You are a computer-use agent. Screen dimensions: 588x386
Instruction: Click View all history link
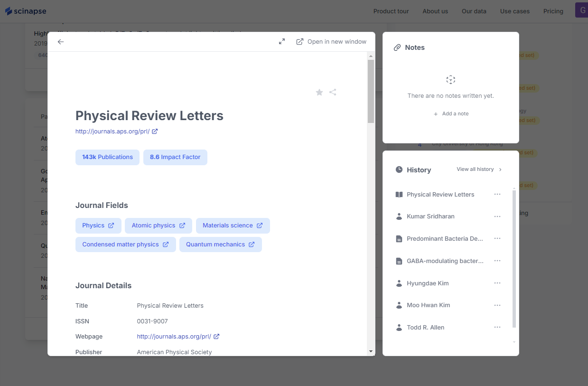pos(475,169)
